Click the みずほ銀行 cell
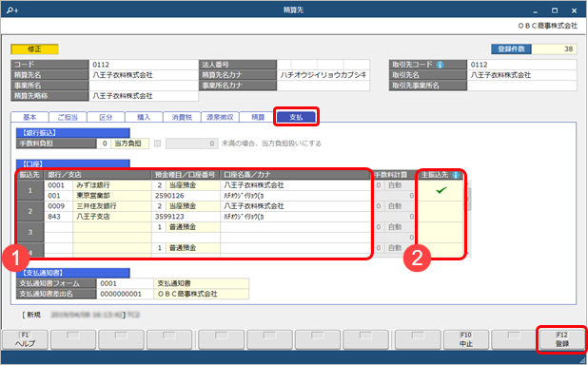Image resolution: width=588 pixels, height=365 pixels. click(x=112, y=185)
